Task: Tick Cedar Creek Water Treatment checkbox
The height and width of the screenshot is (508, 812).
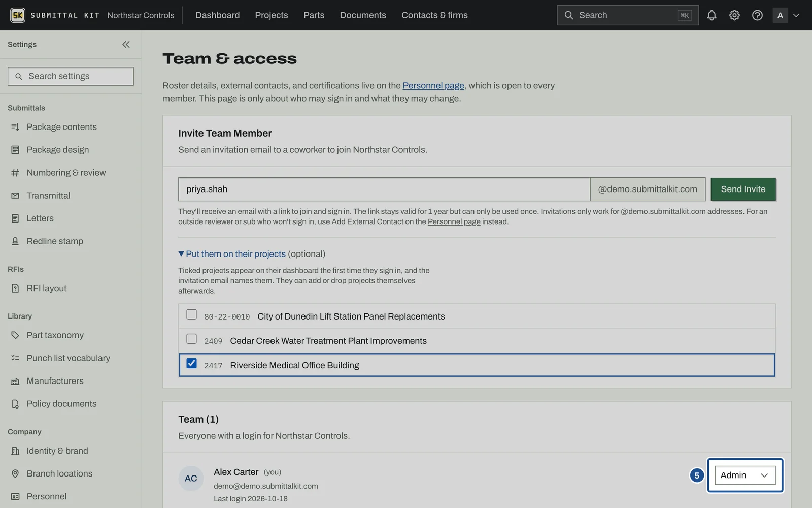Action: [191, 339]
